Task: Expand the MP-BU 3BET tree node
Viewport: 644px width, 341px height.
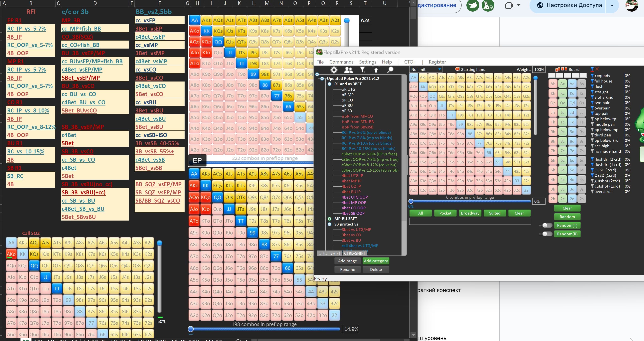Action: tap(330, 219)
